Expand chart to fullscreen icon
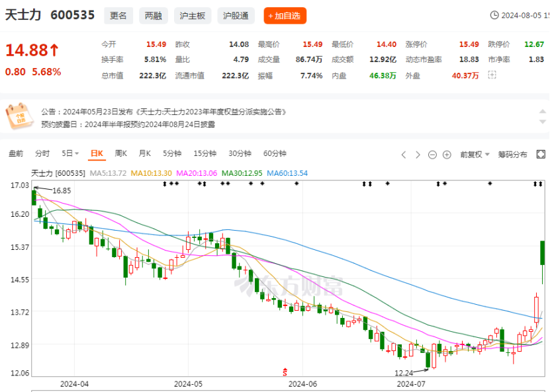This screenshot has width=550, height=392. pos(541,154)
